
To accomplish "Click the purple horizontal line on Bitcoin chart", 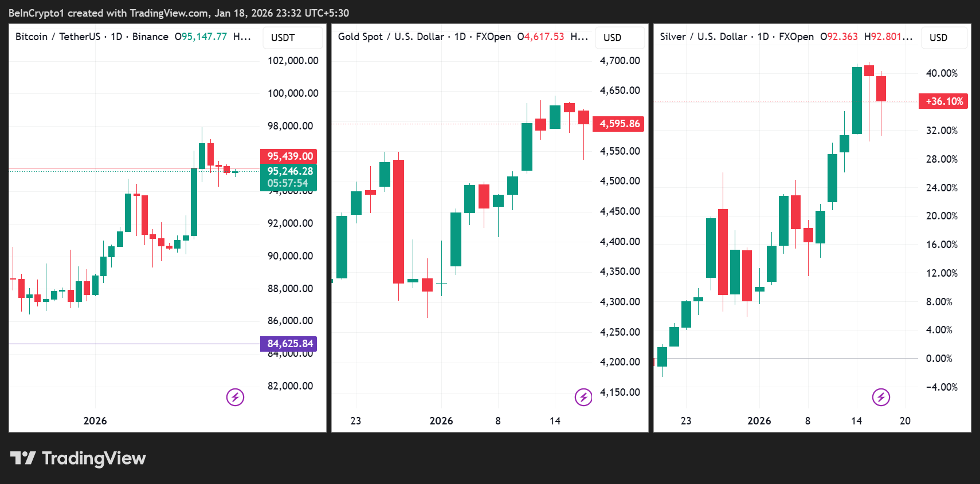I will point(132,344).
